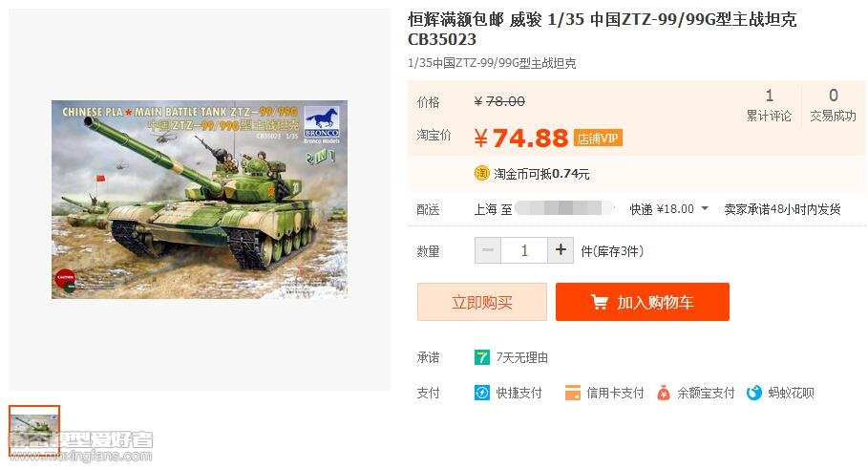Open the express shipping ¥18.00 dropdown
868x470 pixels.
pyautogui.click(x=669, y=208)
